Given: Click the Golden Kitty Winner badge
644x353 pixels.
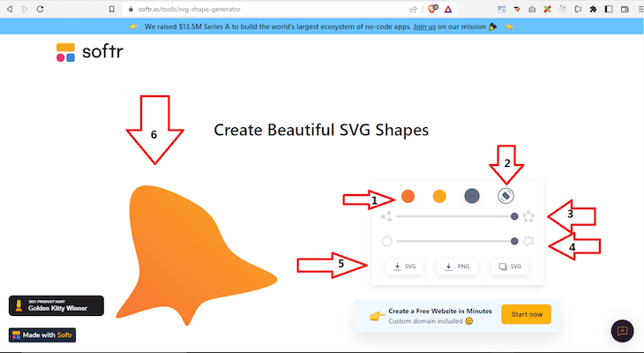Looking at the screenshot, I should [x=56, y=305].
